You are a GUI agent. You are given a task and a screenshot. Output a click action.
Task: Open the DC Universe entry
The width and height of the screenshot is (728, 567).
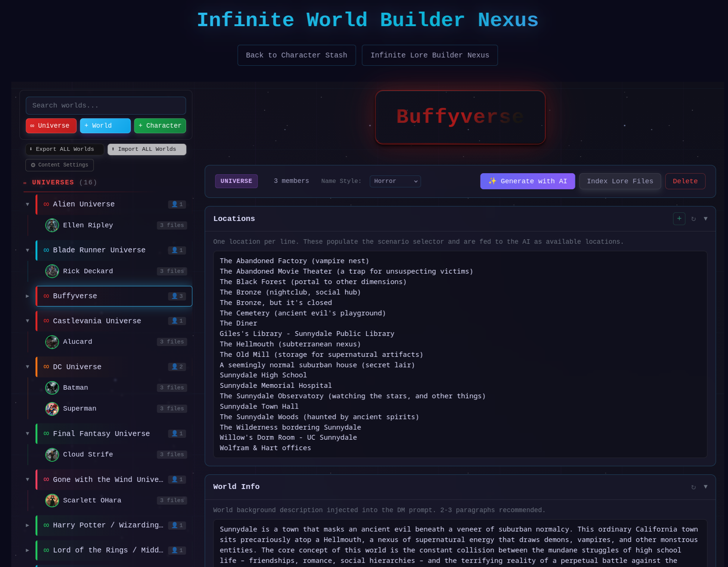(x=114, y=367)
